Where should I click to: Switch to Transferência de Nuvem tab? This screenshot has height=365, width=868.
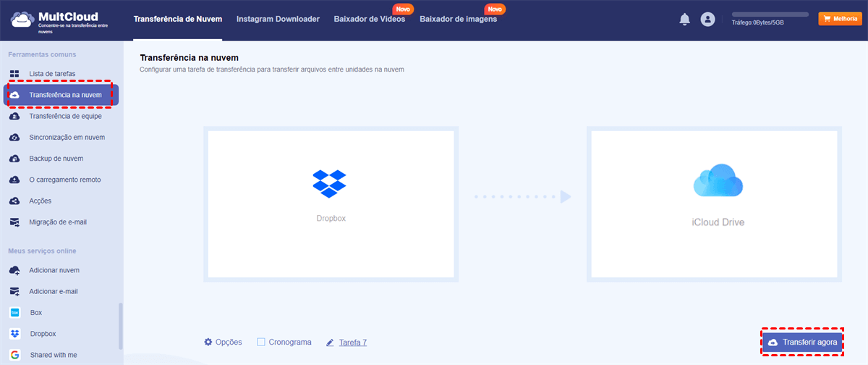(x=178, y=20)
